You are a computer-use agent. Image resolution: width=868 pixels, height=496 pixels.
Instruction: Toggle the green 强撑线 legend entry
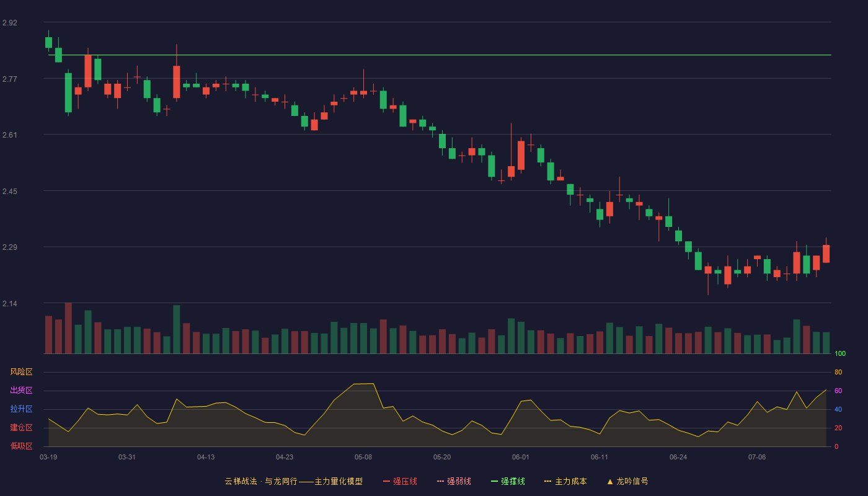click(x=508, y=481)
